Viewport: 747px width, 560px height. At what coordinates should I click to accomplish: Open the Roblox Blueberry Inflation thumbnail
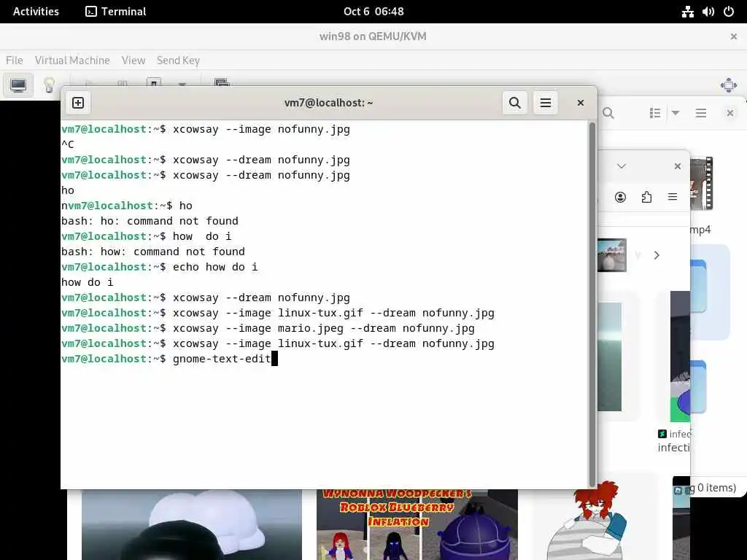417,524
